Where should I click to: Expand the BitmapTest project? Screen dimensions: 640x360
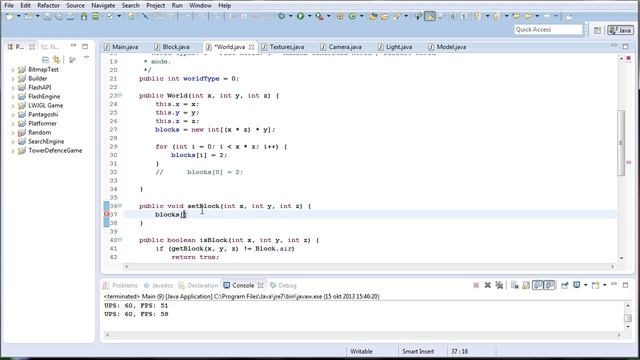[13, 70]
